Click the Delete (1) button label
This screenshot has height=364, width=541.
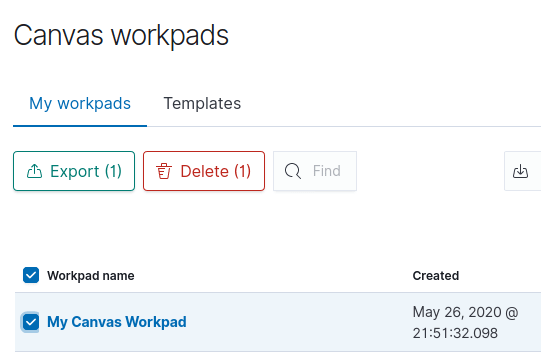[216, 171]
